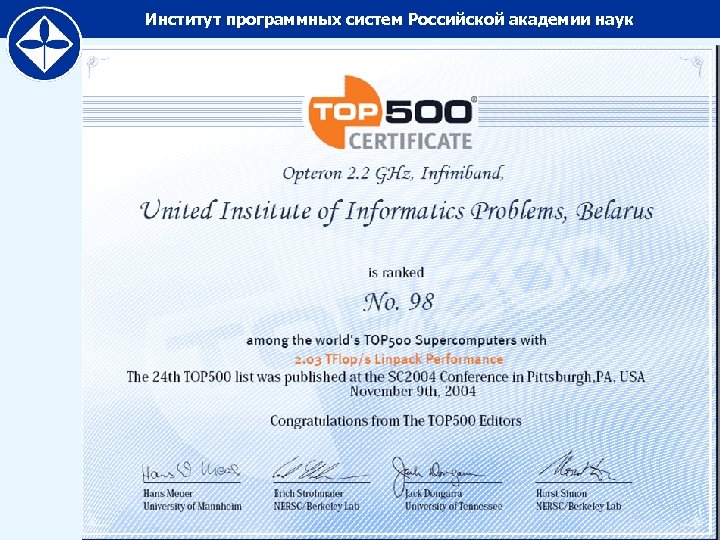Viewport: 720px width, 540px height.
Task: Click the TOP500 certificate logo
Action: tap(392, 113)
